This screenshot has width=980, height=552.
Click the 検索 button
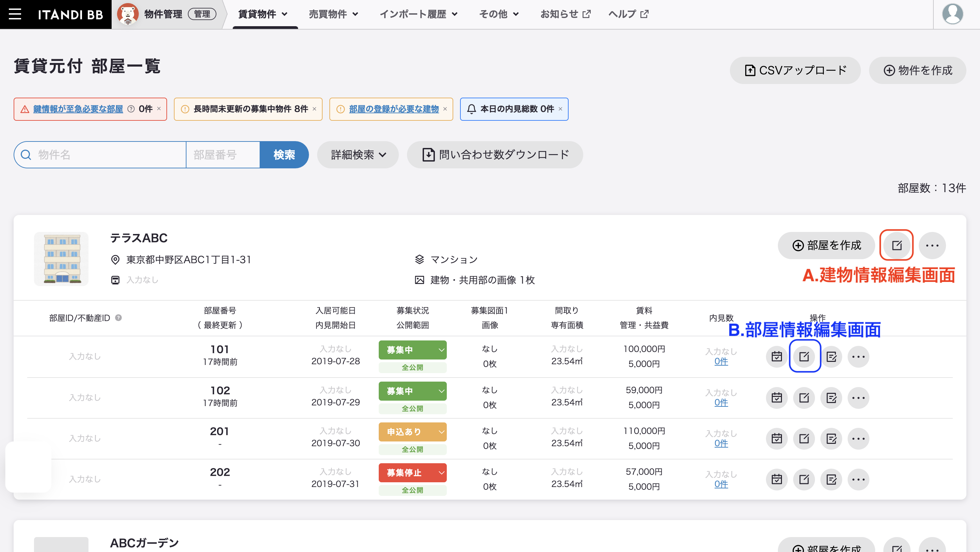click(284, 155)
